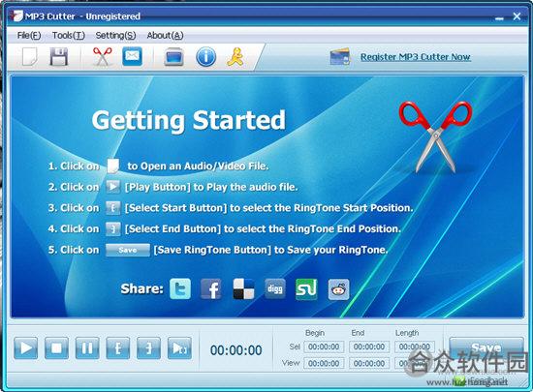
Task: Click the document icon in step 1
Action: (112, 166)
